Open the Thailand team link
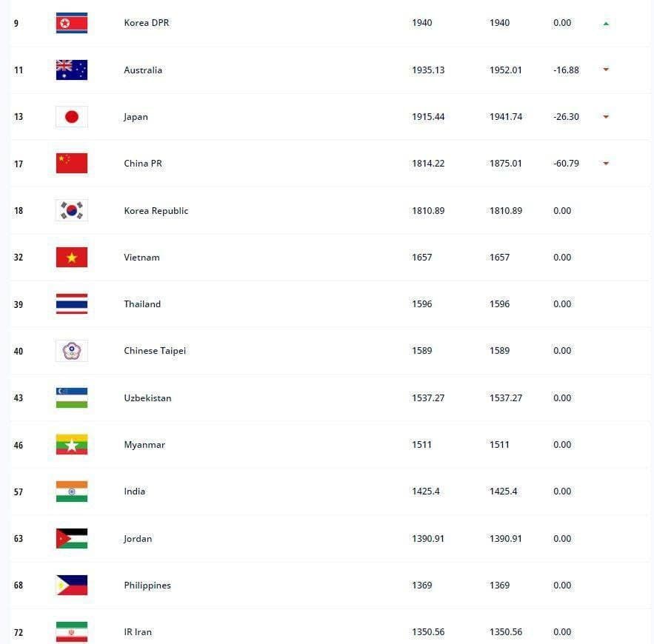 142,304
